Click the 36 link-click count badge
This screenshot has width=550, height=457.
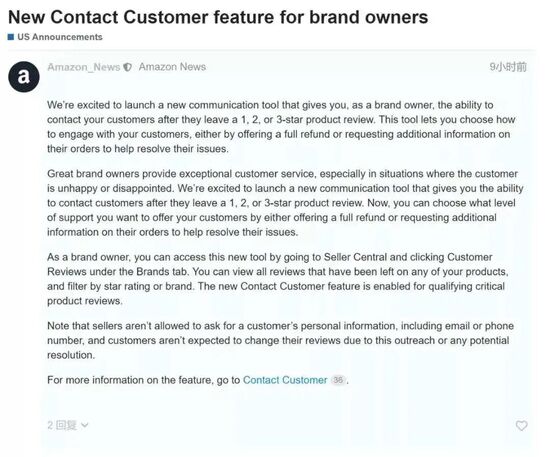[338, 380]
